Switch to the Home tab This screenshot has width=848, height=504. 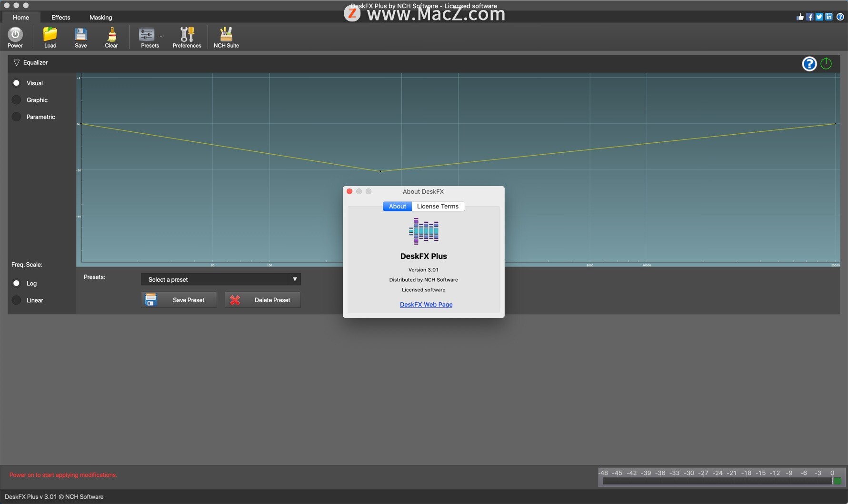click(21, 18)
